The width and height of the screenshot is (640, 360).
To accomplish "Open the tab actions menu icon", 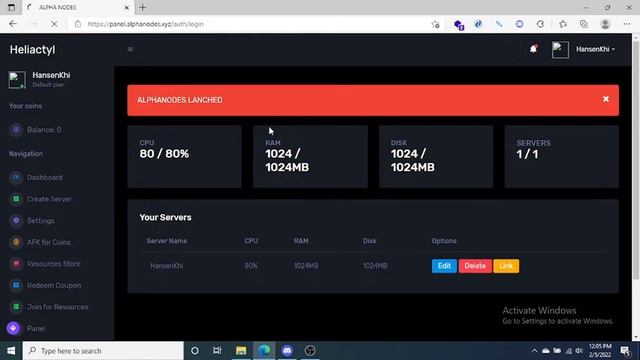I will pos(11,7).
